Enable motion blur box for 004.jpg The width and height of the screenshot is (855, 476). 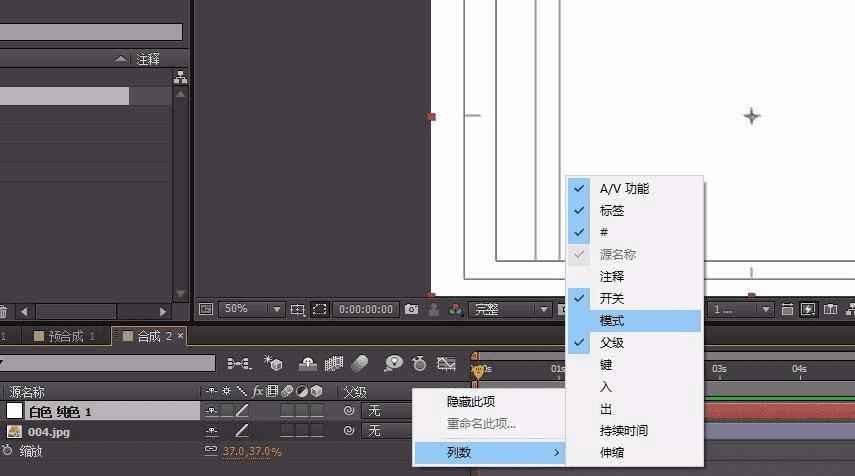coord(287,431)
